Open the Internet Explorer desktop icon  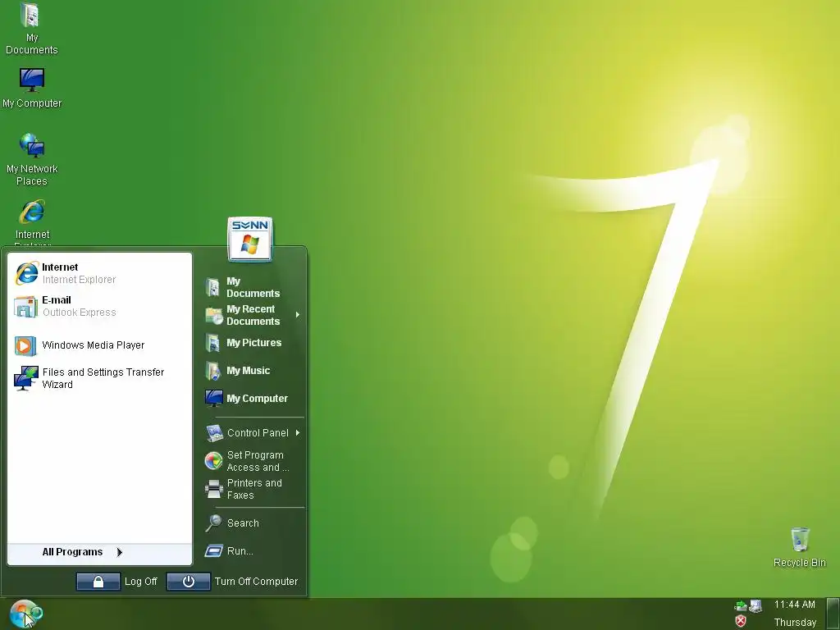click(x=32, y=222)
